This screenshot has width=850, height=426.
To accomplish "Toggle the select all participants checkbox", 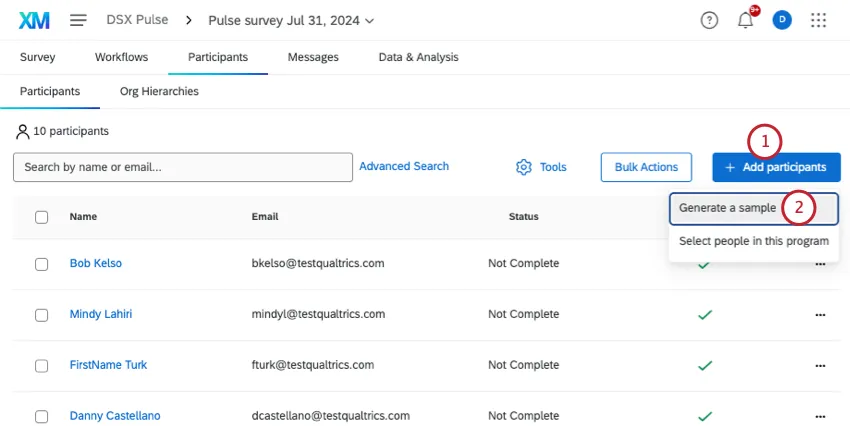I will point(42,217).
